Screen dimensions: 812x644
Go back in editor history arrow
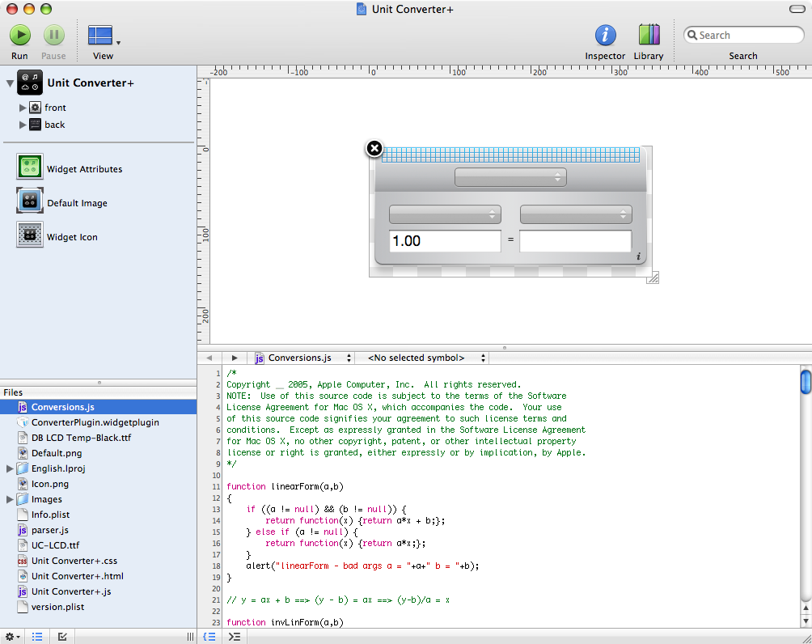click(x=209, y=358)
